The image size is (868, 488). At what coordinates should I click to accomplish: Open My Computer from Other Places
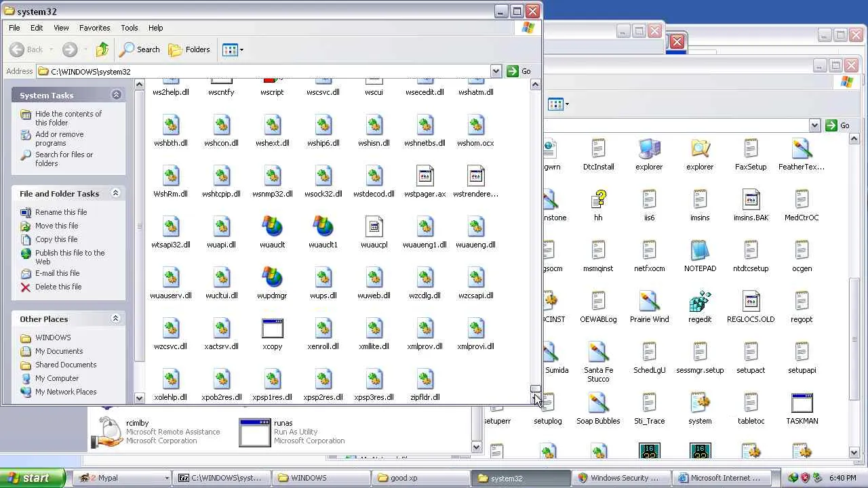tap(57, 378)
